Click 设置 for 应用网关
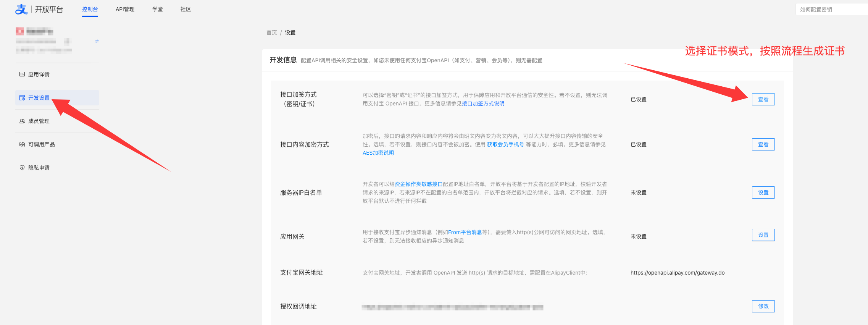 [763, 235]
